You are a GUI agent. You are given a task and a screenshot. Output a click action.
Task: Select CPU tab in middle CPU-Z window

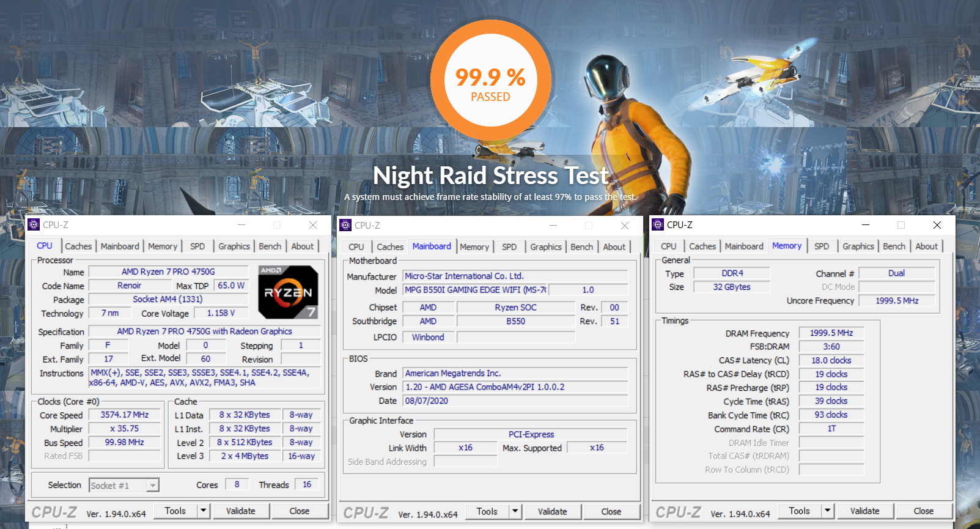tap(356, 247)
